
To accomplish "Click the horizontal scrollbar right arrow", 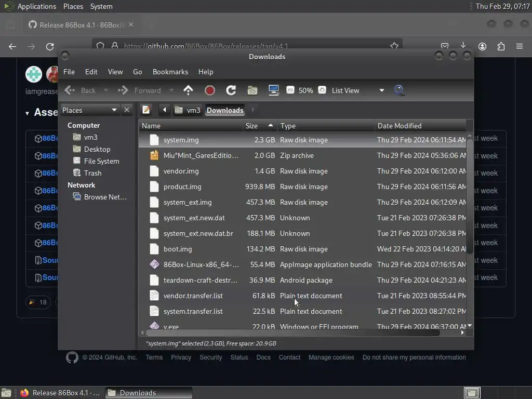I will click(x=462, y=333).
